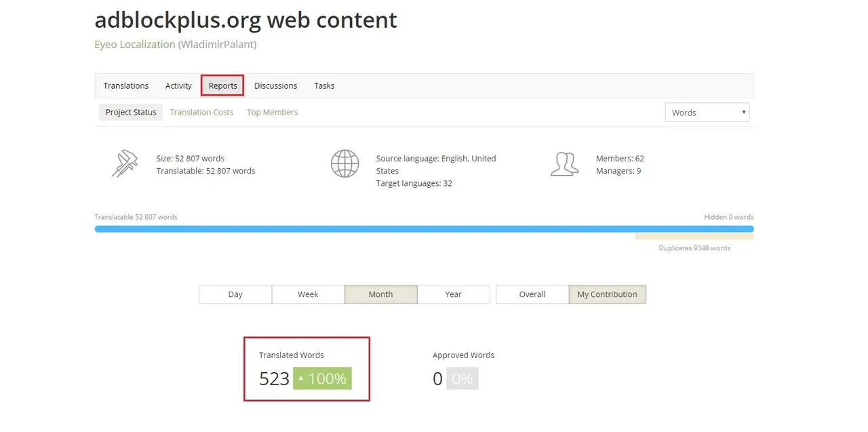The height and width of the screenshot is (432, 868).
Task: Switch to Overall statistics
Action: 532,294
